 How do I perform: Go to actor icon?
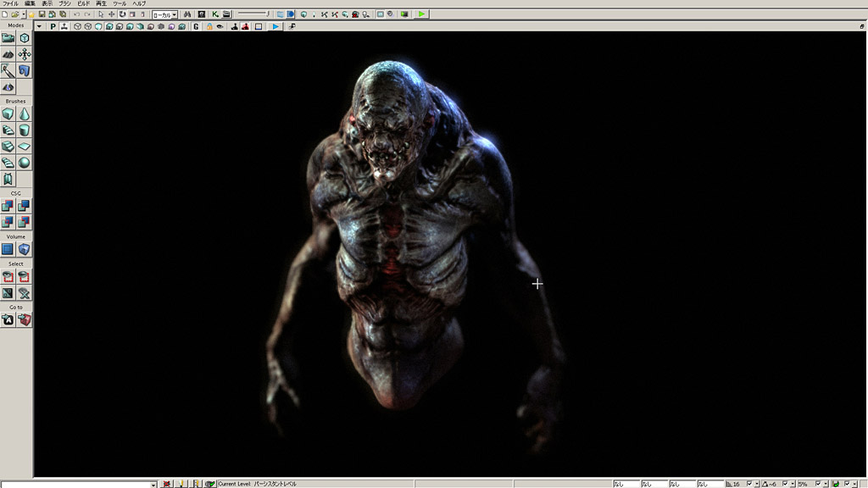(8, 319)
